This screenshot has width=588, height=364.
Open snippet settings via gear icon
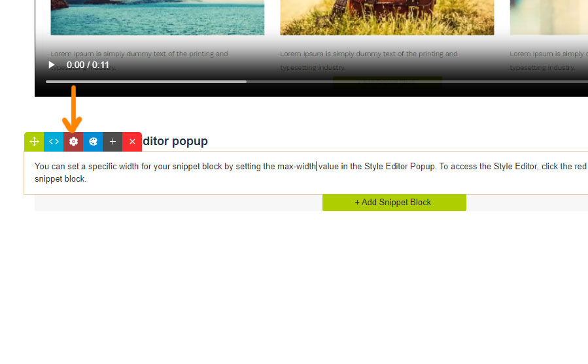coord(73,142)
